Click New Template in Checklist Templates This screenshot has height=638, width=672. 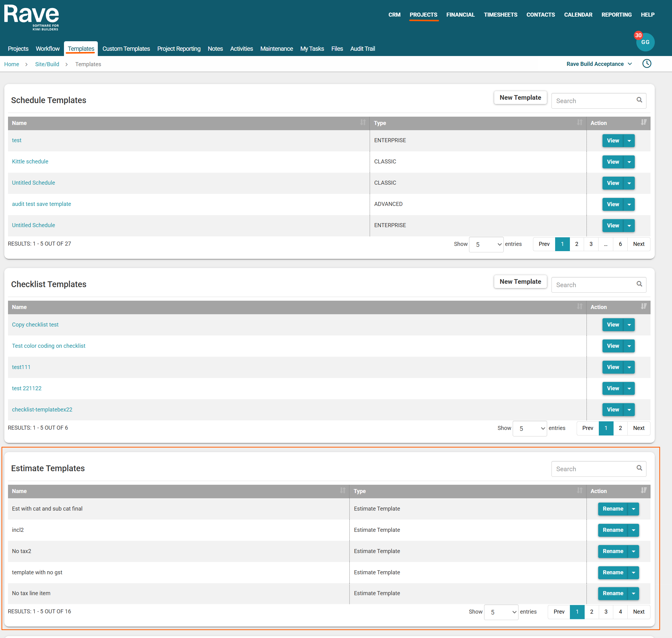520,282
